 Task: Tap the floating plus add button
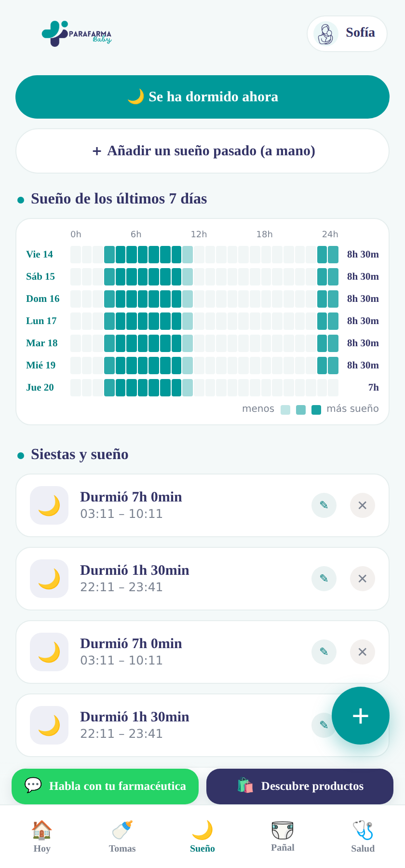point(361,716)
